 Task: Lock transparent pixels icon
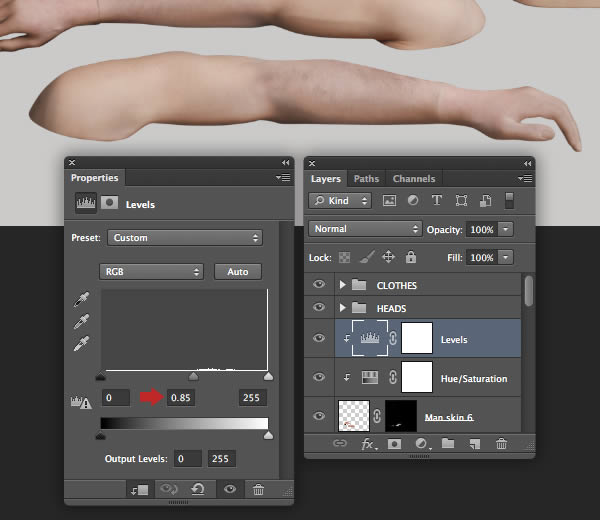[344, 257]
